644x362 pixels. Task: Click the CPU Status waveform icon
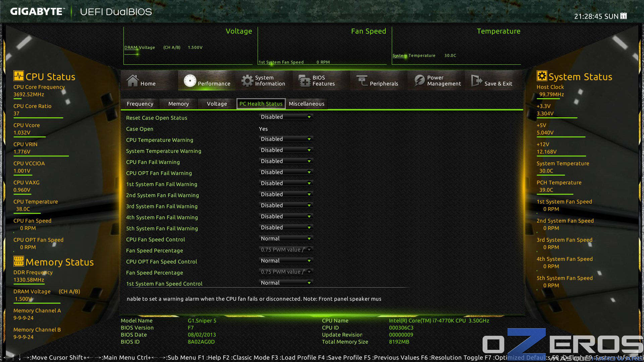tap(19, 76)
